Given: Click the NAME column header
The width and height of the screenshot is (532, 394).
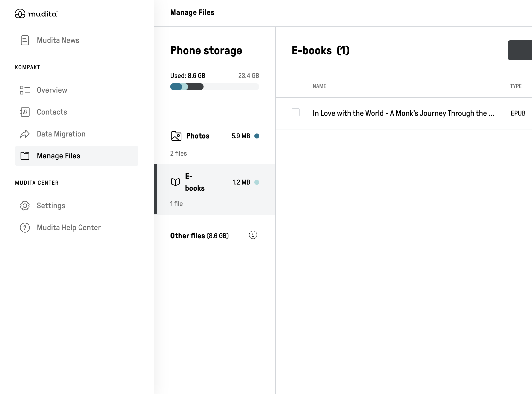Looking at the screenshot, I should click(x=319, y=86).
